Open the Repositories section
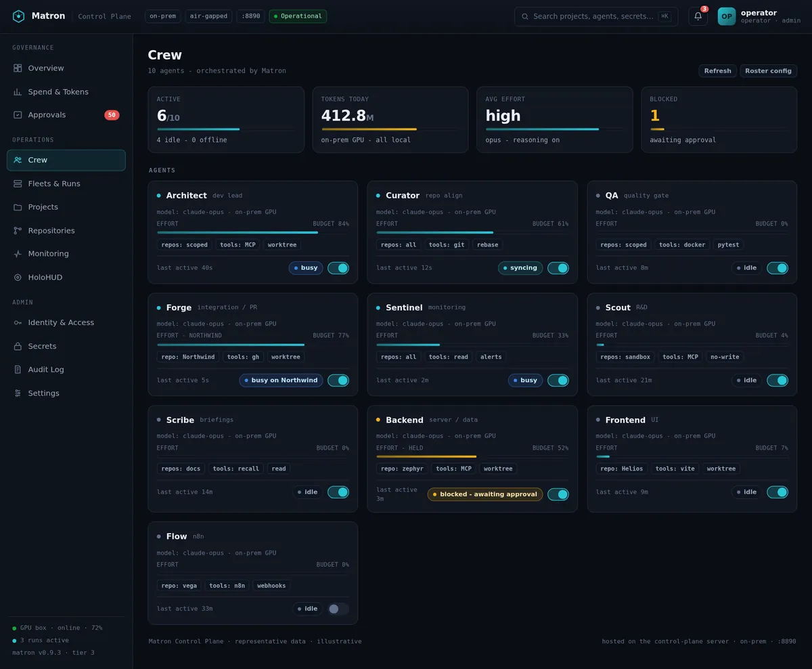The width and height of the screenshot is (812, 669). [66, 231]
